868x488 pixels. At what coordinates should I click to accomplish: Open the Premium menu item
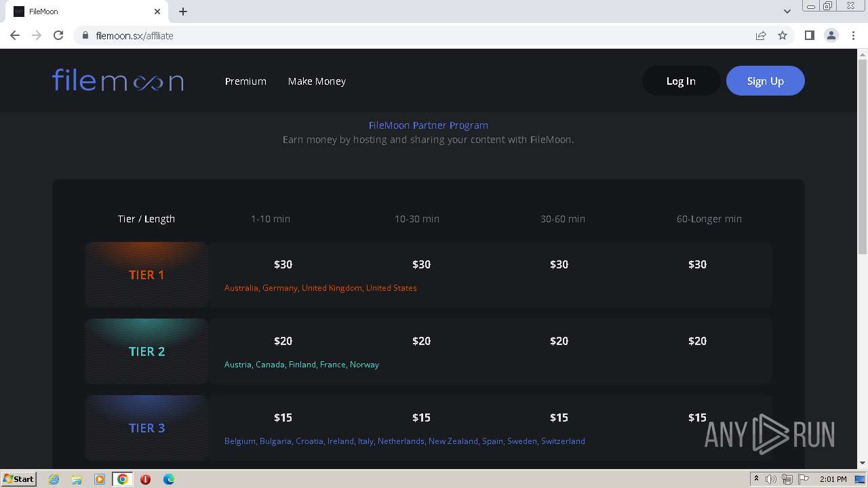pos(245,81)
